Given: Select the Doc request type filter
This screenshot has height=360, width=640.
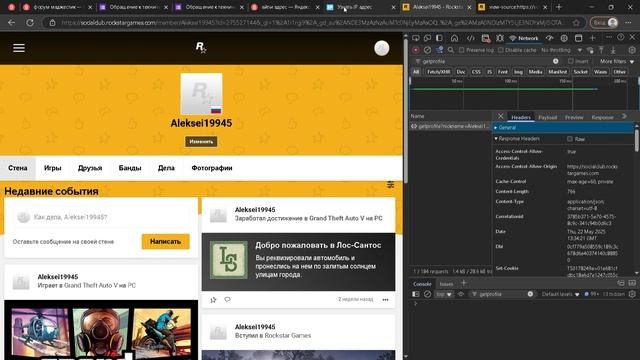Looking at the screenshot, I should (461, 72).
